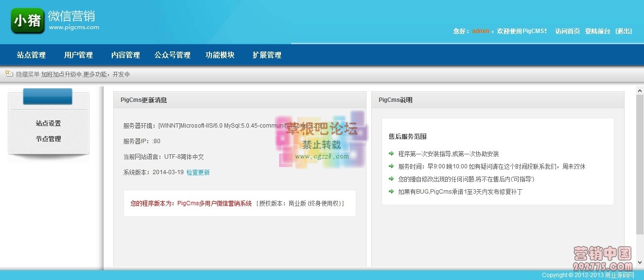The height and width of the screenshot is (280, 644).
Task: Collapse sidebar using blue panel header tab
Action: tap(47, 96)
